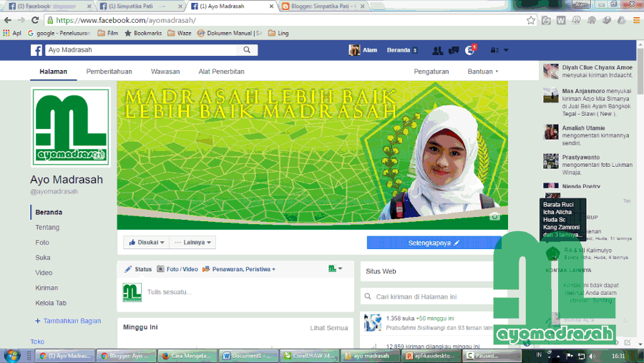
Task: Open the Waze bookmarks folder
Action: pyautogui.click(x=180, y=34)
